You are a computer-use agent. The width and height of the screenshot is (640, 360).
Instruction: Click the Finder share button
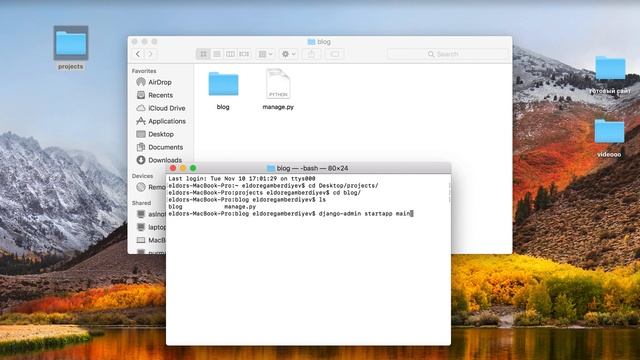[x=311, y=54]
